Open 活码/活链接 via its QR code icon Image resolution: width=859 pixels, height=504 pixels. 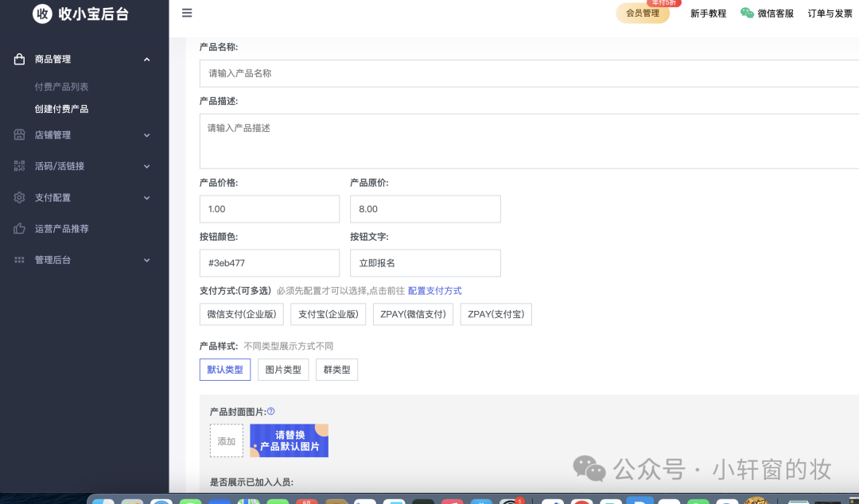point(18,166)
